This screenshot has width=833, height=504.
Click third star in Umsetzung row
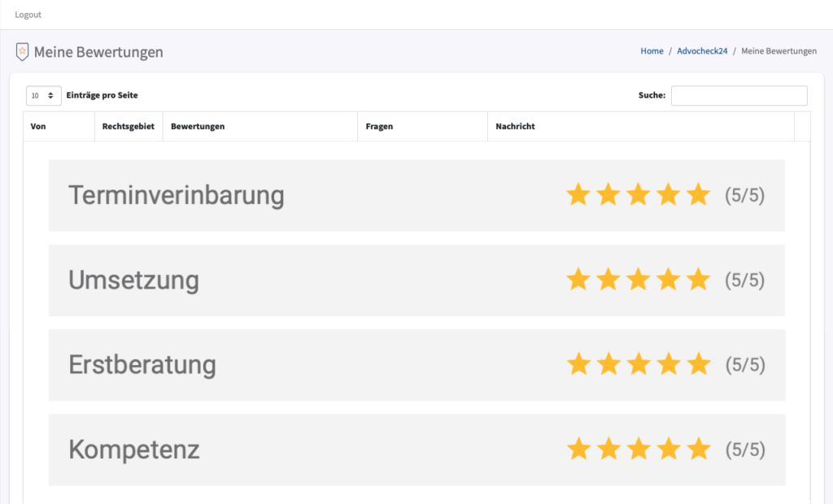[x=639, y=280]
